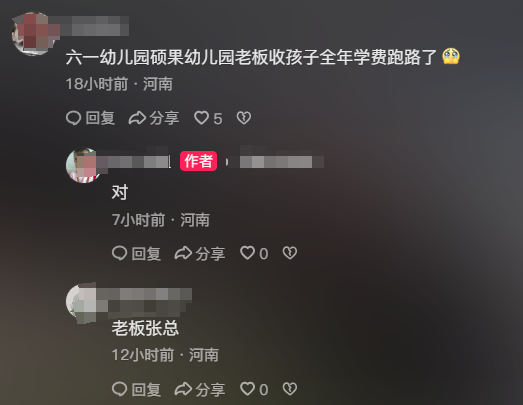Like the author's reply "对"
The width and height of the screenshot is (523, 405).
[247, 253]
